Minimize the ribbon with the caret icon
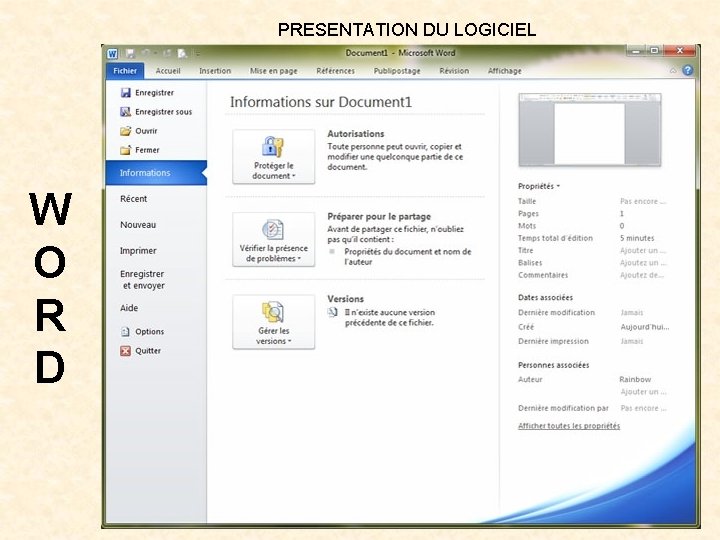The width and height of the screenshot is (720, 540). click(x=673, y=71)
